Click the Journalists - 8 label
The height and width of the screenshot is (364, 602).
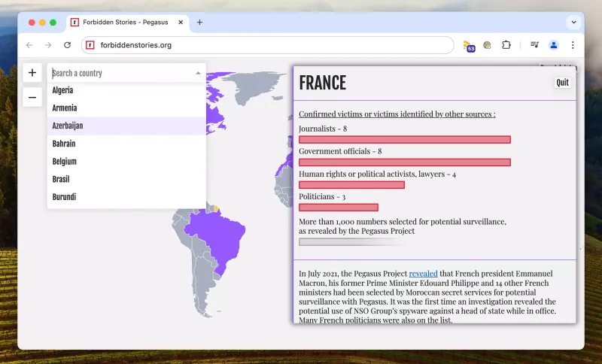pyautogui.click(x=323, y=129)
